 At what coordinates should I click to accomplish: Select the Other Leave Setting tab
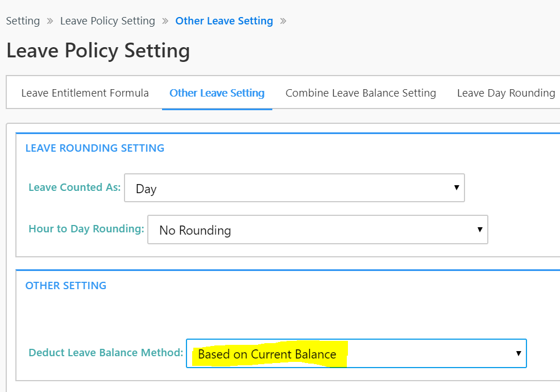point(217,93)
